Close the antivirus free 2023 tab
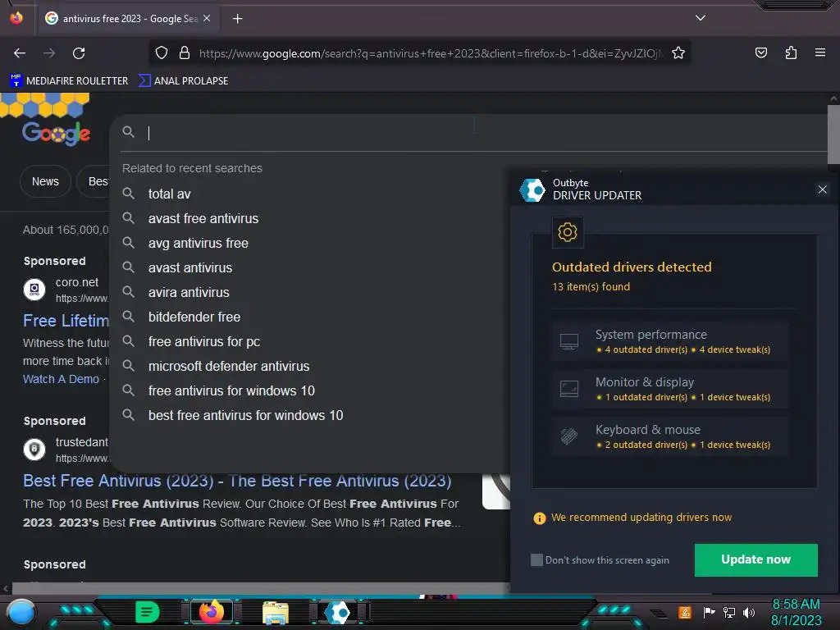Viewport: 840px width, 630px height. (207, 18)
